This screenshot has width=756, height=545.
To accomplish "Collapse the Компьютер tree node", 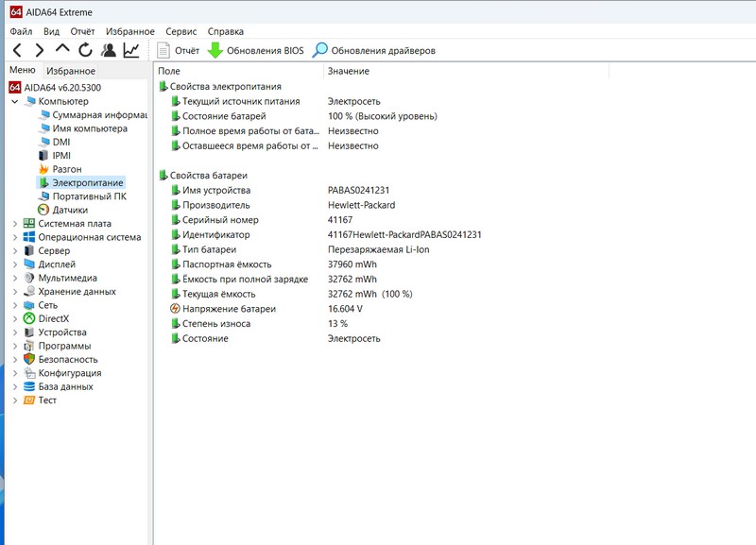I will click(14, 101).
